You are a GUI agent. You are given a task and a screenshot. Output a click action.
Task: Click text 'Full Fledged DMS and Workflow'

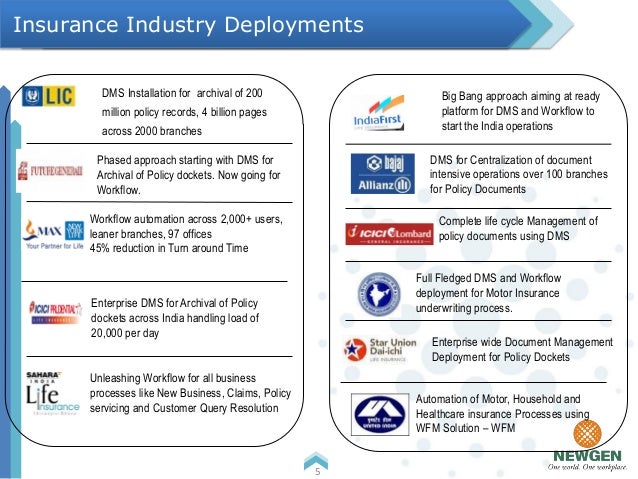(489, 278)
